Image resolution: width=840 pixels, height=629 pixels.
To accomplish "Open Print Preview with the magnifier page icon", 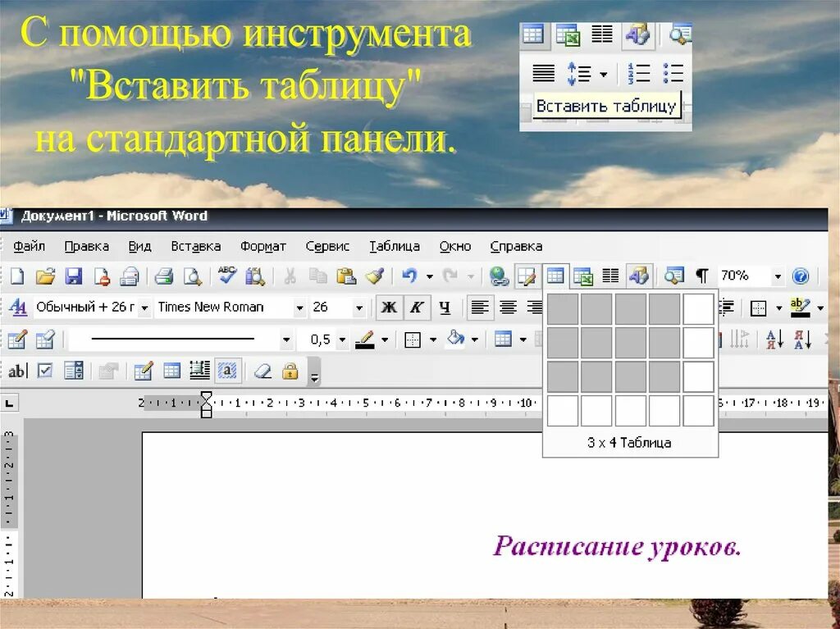I will 192,276.
